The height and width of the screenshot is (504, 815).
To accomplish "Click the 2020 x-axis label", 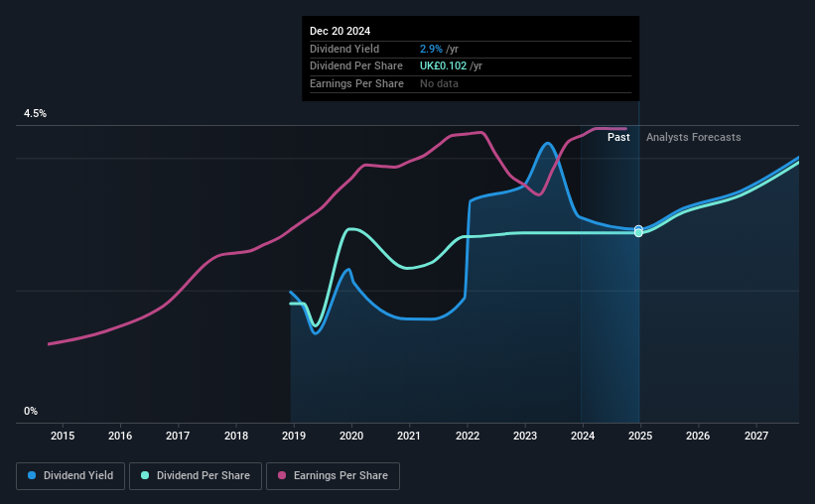I will pyautogui.click(x=351, y=436).
